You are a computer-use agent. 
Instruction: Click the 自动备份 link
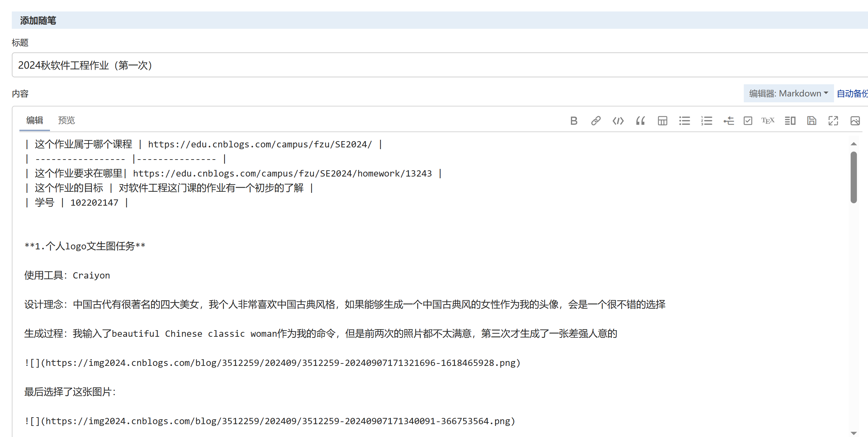(852, 94)
